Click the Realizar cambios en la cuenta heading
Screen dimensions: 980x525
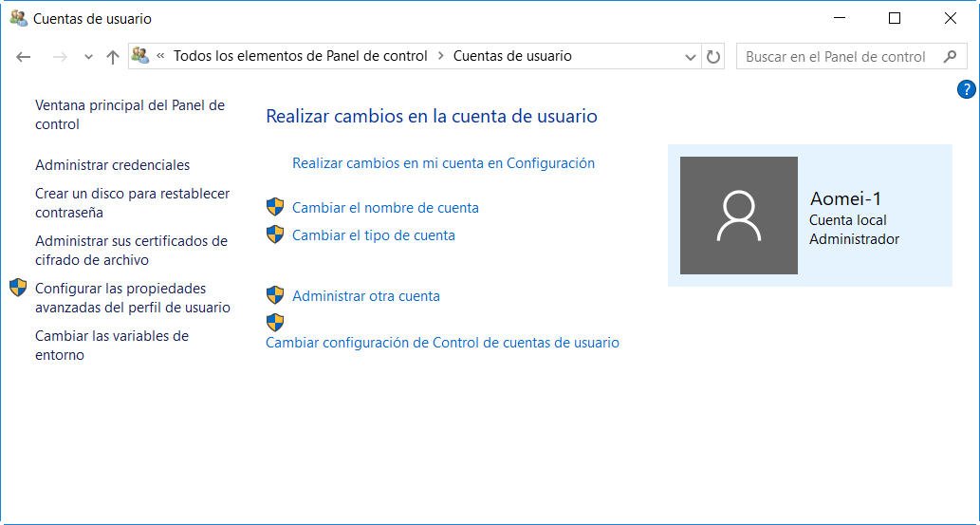[x=432, y=117]
